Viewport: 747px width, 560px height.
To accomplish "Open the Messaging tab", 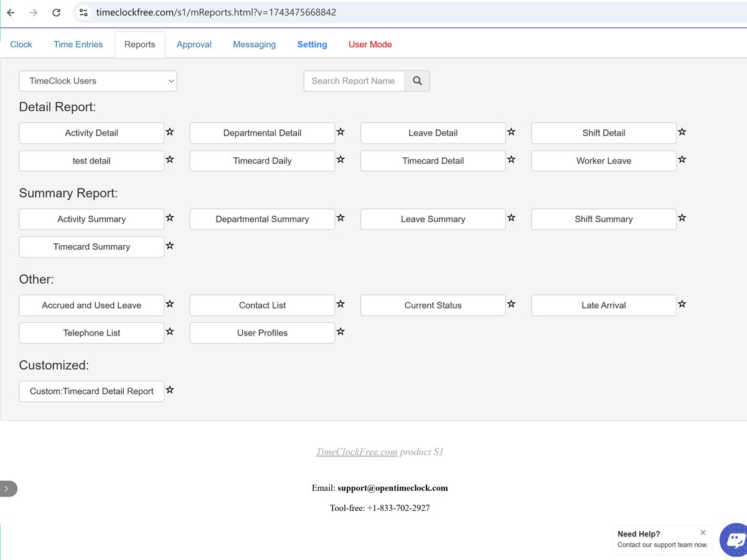I will point(254,44).
